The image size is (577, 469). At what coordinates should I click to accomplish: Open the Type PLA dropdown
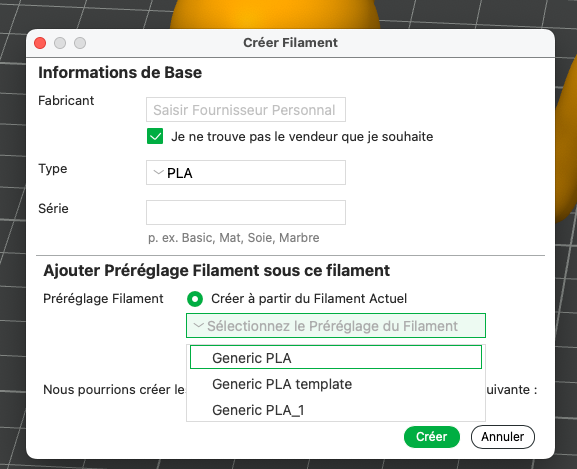[x=245, y=173]
